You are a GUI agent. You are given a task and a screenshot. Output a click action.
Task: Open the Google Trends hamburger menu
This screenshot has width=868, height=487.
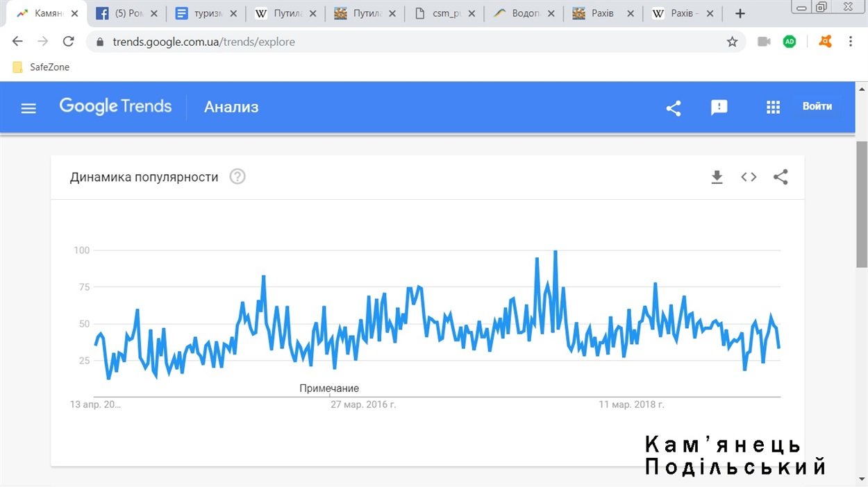click(28, 108)
